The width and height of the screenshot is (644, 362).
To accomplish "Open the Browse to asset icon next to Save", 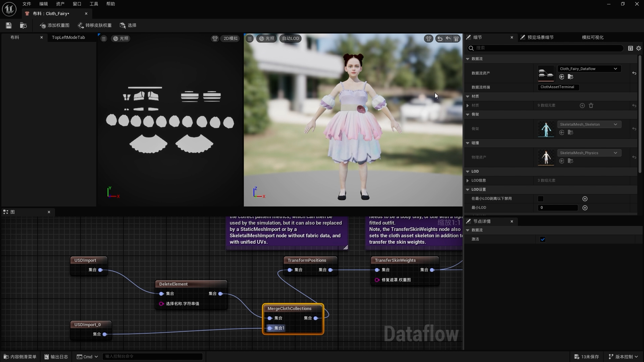I will (x=23, y=25).
